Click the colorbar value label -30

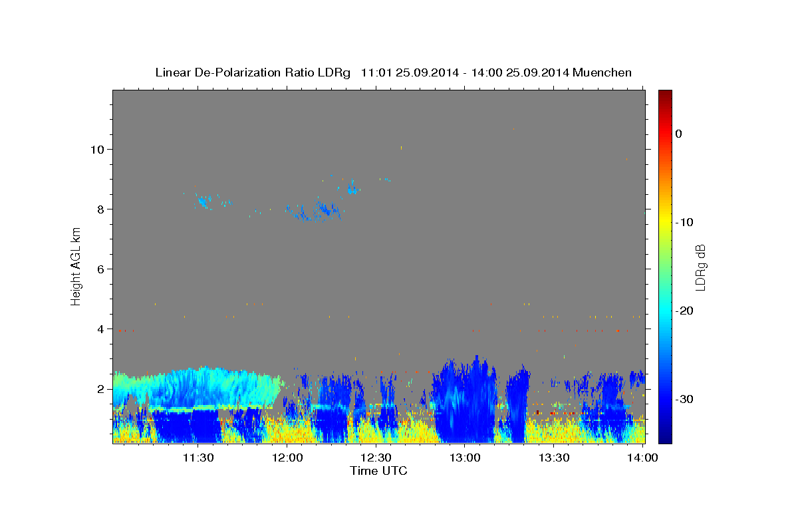(684, 399)
